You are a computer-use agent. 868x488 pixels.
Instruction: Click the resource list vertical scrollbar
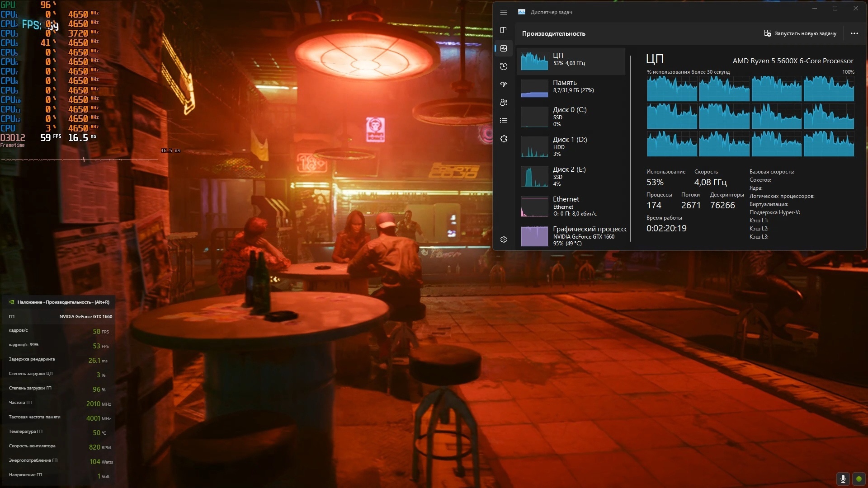631,149
